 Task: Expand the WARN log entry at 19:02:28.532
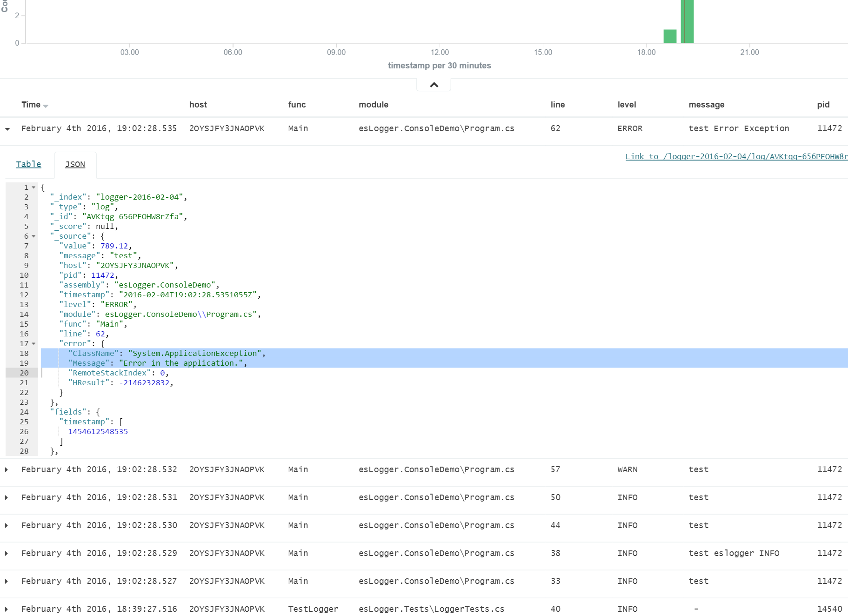click(x=6, y=469)
